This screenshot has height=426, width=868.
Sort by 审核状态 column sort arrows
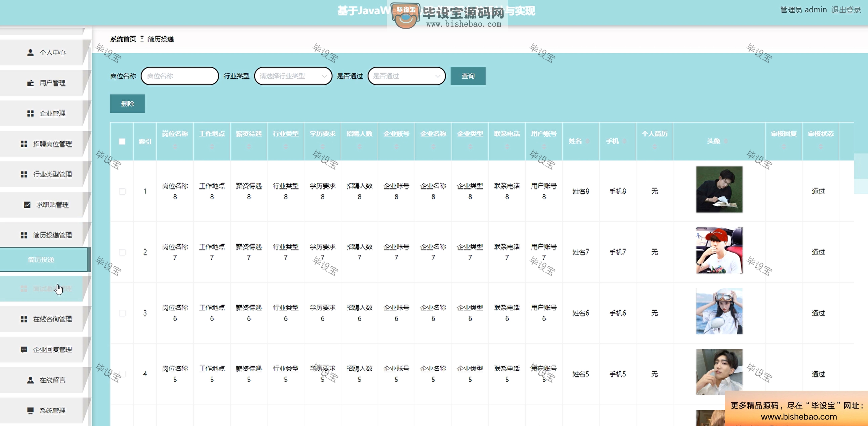click(821, 147)
